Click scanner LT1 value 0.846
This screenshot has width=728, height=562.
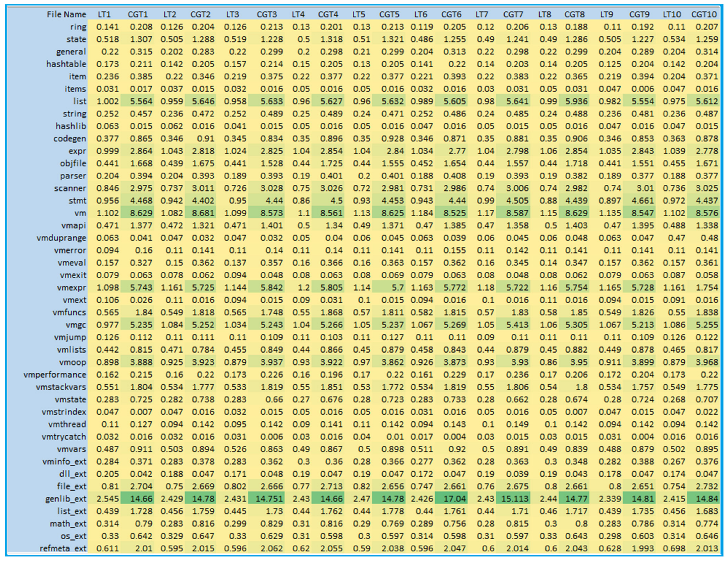[107, 188]
